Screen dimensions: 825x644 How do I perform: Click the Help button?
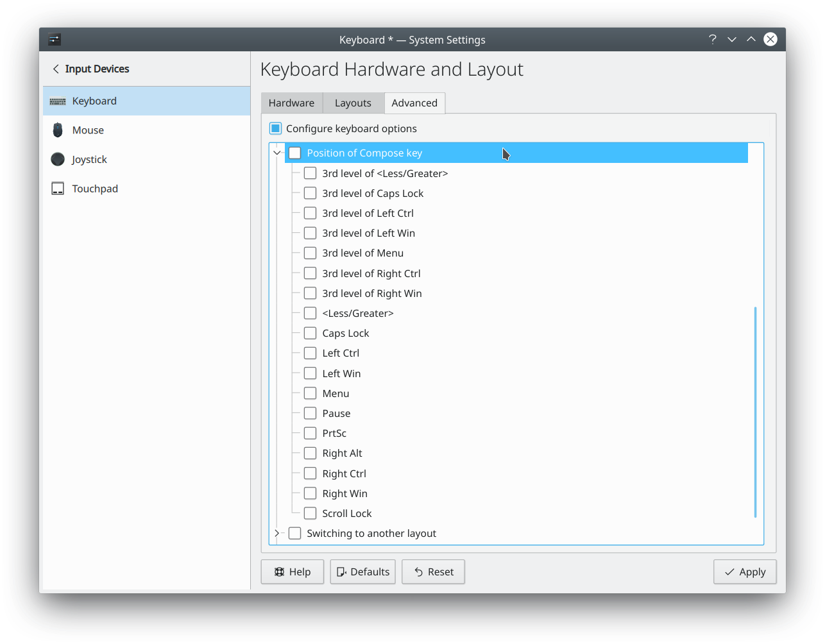293,572
